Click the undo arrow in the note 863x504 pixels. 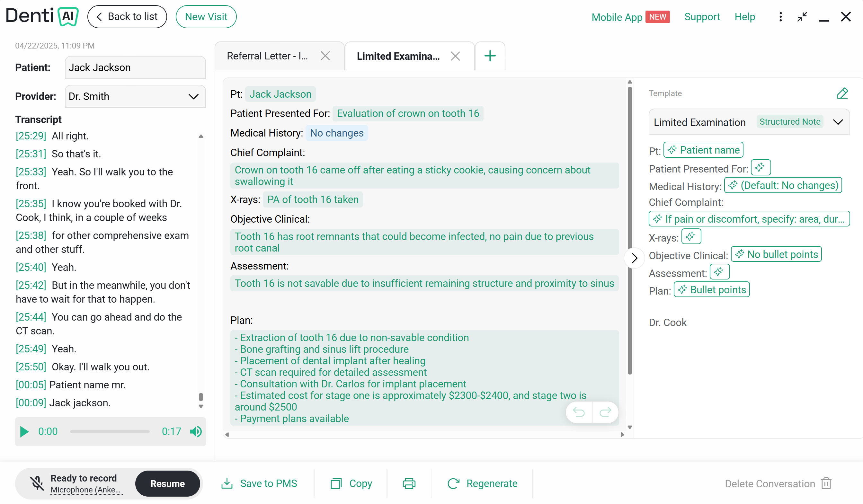coord(579,412)
